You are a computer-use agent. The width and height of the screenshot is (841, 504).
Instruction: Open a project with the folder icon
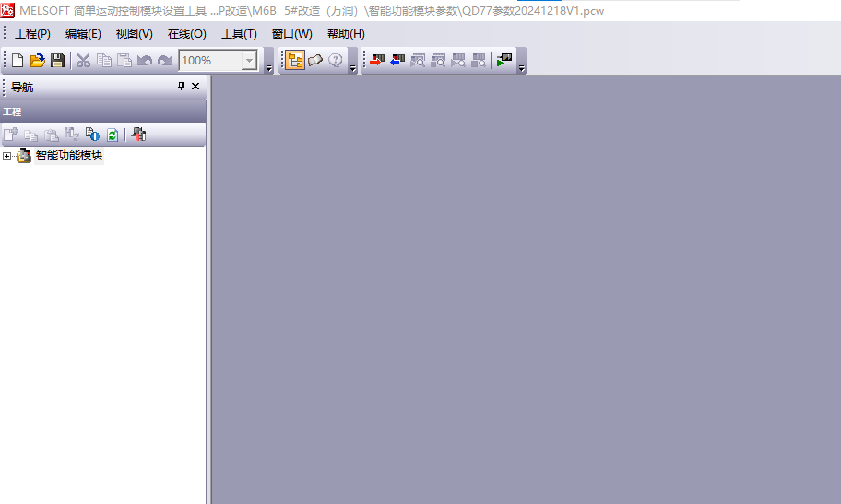point(38,61)
